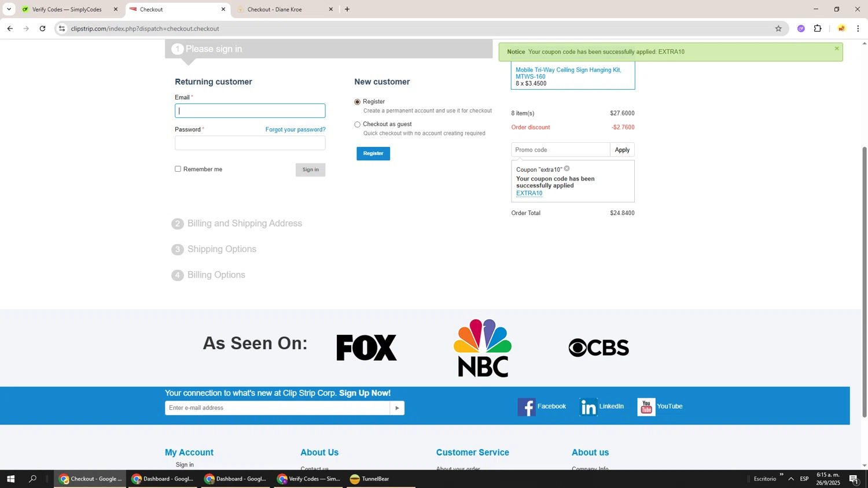Open the tab search dropdown arrow
The image size is (868, 488).
pyautogui.click(x=9, y=9)
